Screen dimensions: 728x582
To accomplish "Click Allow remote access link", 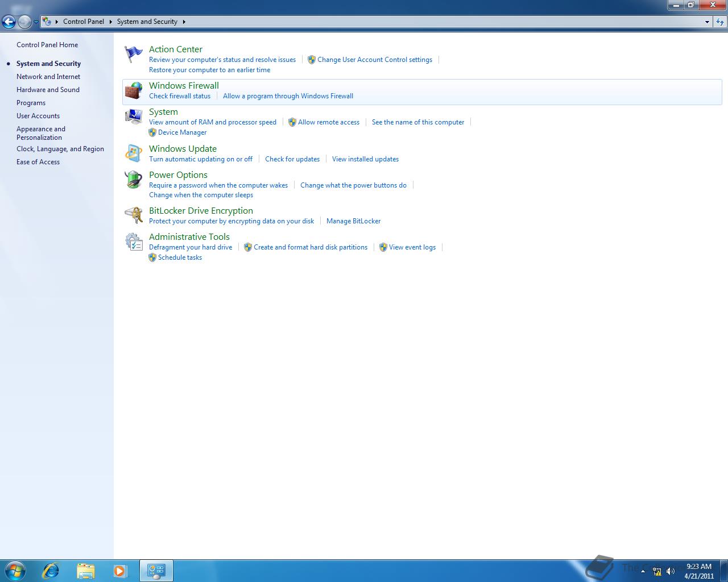I will click(329, 122).
